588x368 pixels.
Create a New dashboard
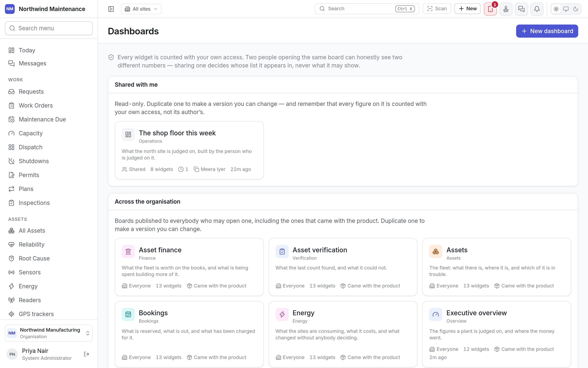pyautogui.click(x=547, y=31)
